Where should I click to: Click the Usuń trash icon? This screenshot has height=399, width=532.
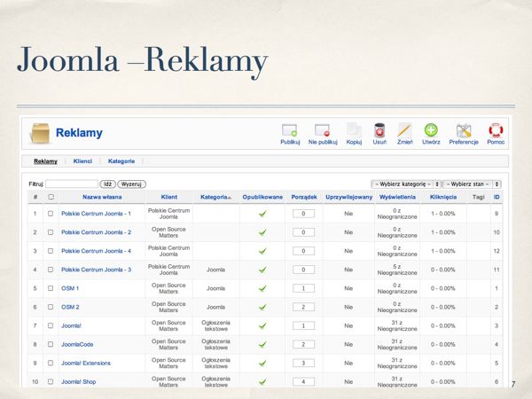tap(379, 130)
